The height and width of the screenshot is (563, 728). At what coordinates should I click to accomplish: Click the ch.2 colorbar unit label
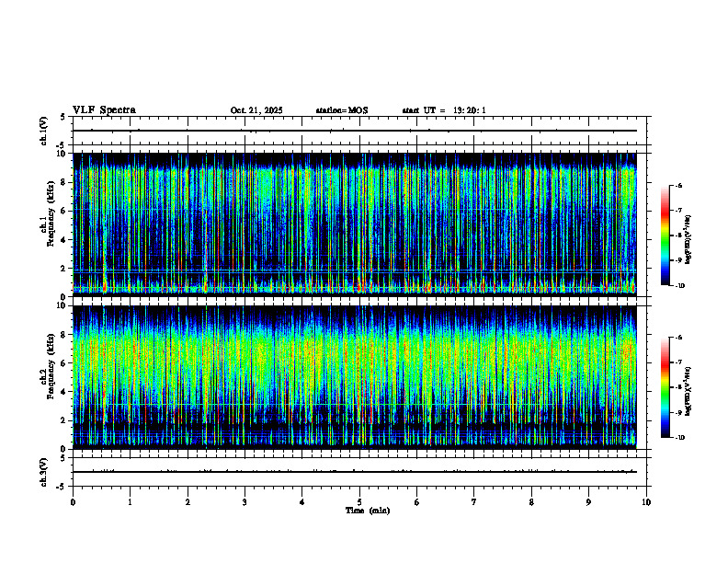tap(688, 391)
